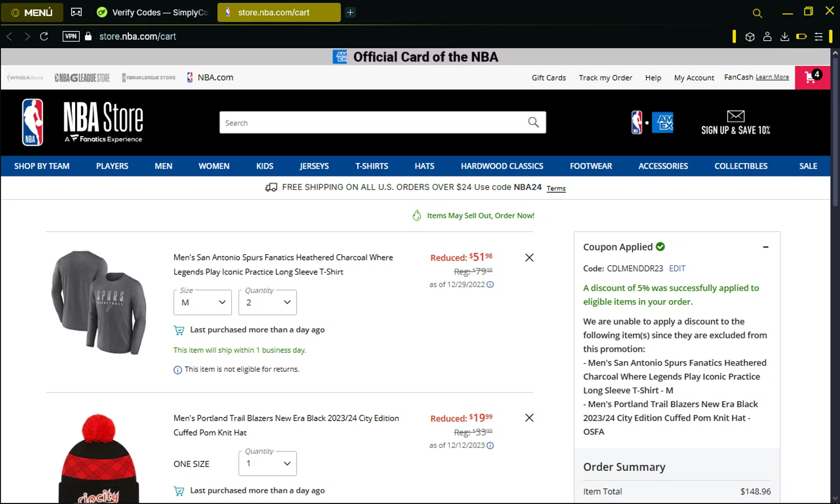Open knit hat Quantity dropdown showing 1
The image size is (840, 504).
[x=268, y=463]
